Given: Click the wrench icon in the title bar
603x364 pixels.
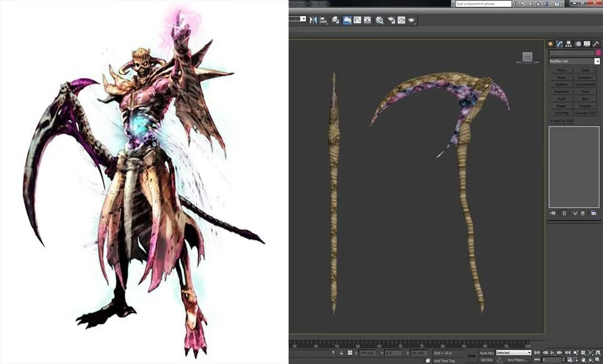Looking at the screenshot, I should (x=523, y=4).
